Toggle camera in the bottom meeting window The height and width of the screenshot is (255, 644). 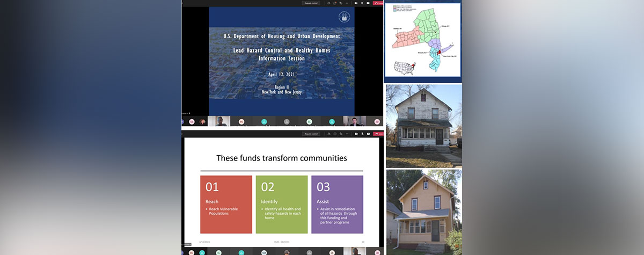(x=356, y=134)
